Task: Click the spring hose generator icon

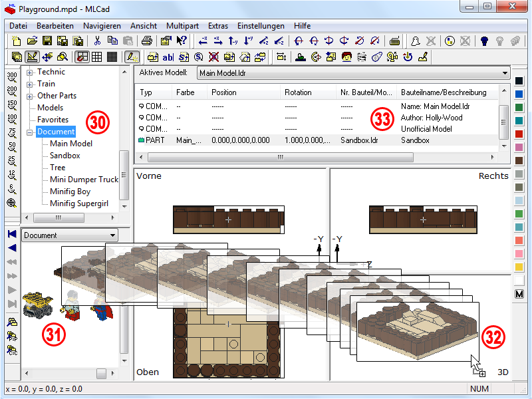Action: [x=362, y=57]
